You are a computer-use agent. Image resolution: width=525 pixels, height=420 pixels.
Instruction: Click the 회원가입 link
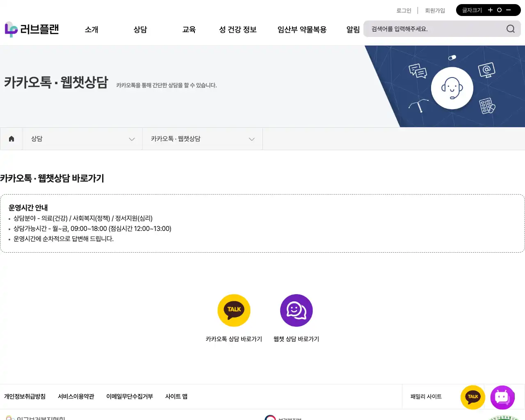coord(435,11)
